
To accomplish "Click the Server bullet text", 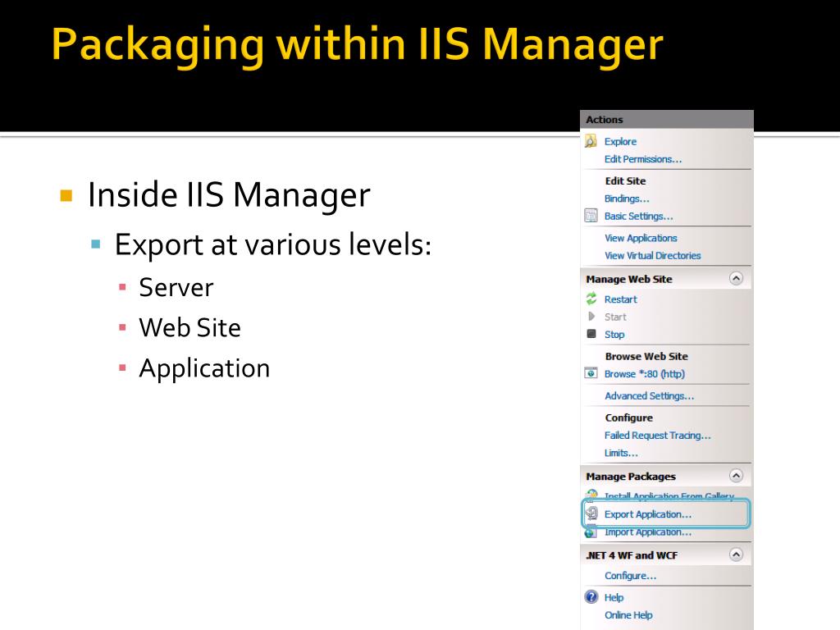I will tap(176, 288).
